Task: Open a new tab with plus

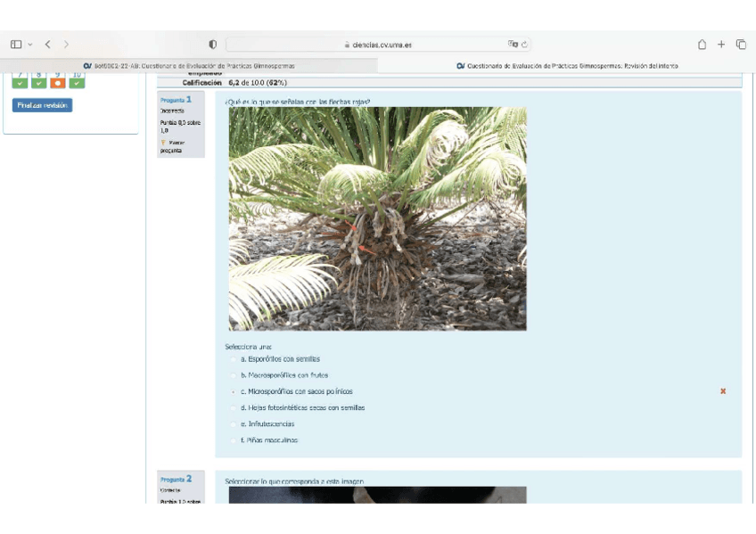Action: click(721, 45)
